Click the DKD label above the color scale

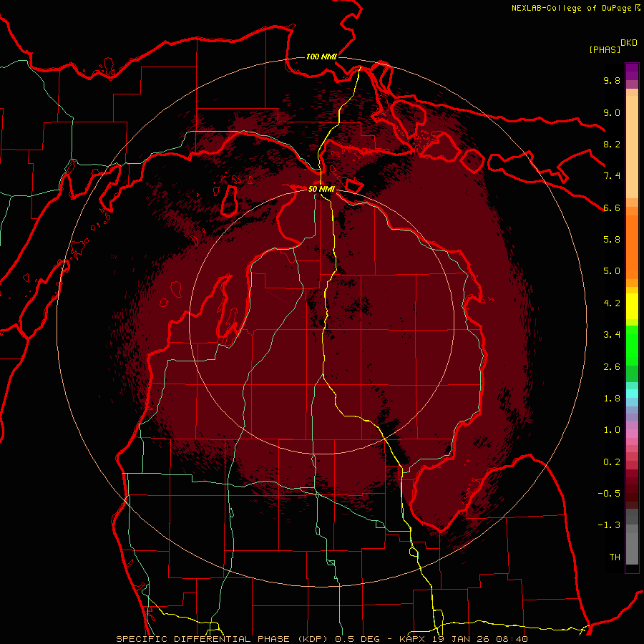(629, 43)
